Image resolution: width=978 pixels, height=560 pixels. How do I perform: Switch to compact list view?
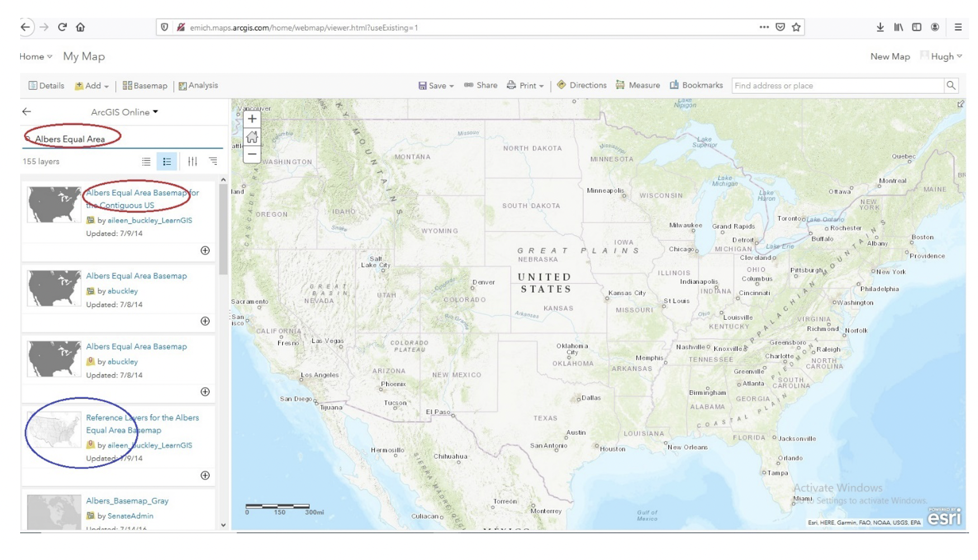[x=146, y=162]
